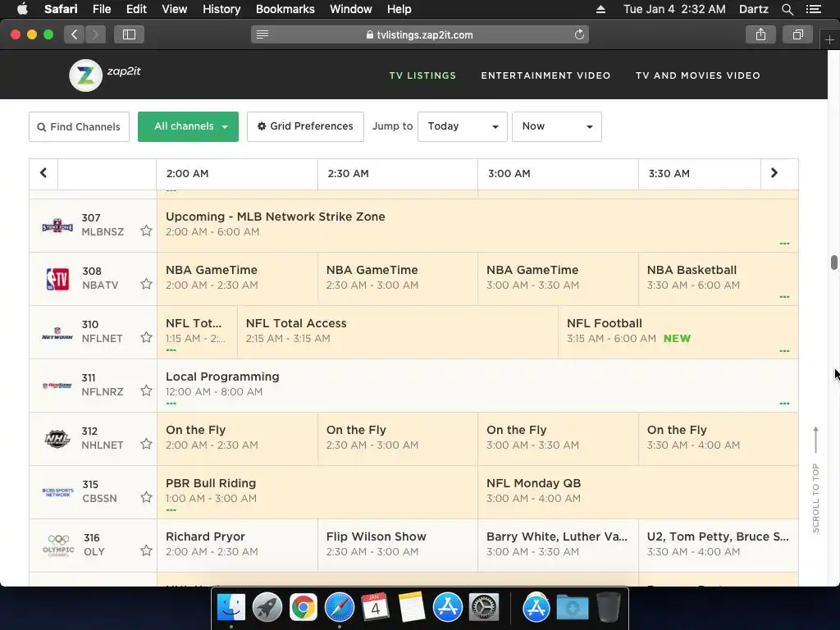The height and width of the screenshot is (630, 840).
Task: Open the Today date dropdown
Action: point(463,126)
